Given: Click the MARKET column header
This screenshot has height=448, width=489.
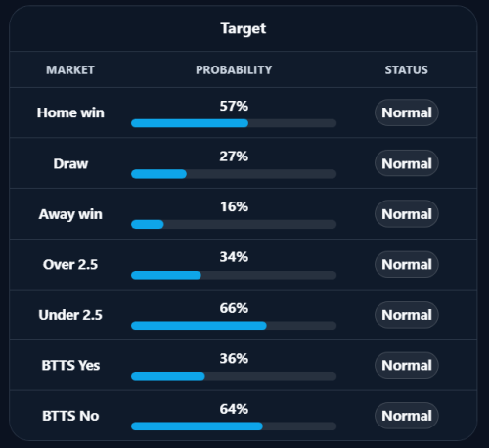Looking at the screenshot, I should [x=70, y=69].
